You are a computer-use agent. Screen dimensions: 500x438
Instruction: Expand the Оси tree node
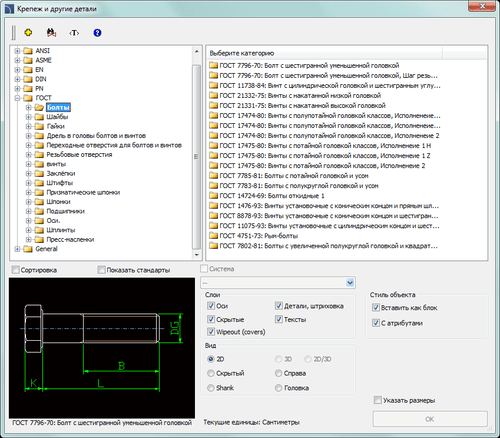28,221
